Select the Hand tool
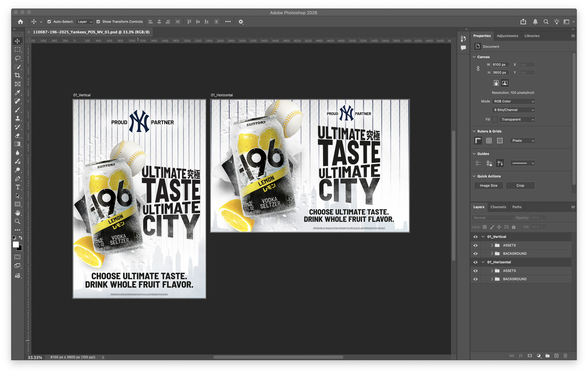Screen dimensions: 588x374 pyautogui.click(x=17, y=213)
